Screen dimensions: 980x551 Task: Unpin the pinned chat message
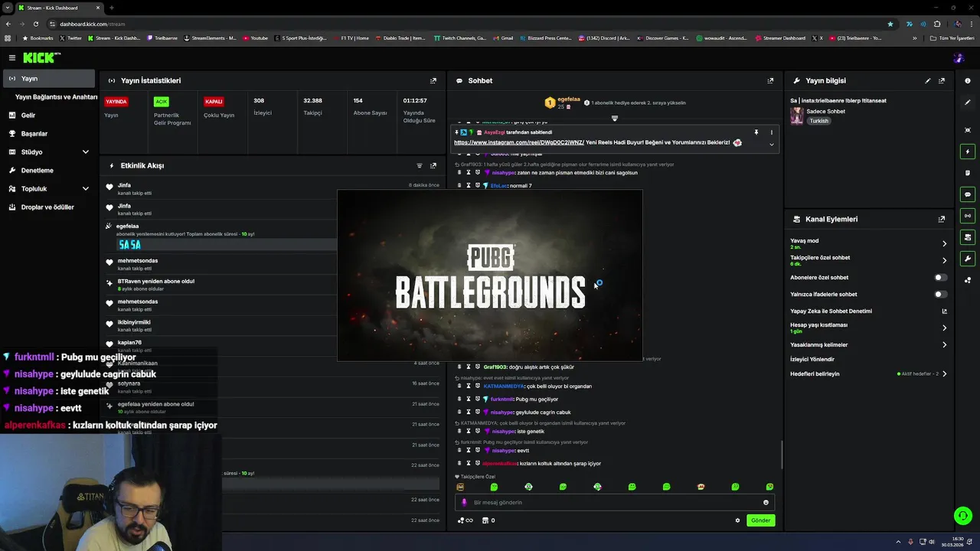[756, 132]
